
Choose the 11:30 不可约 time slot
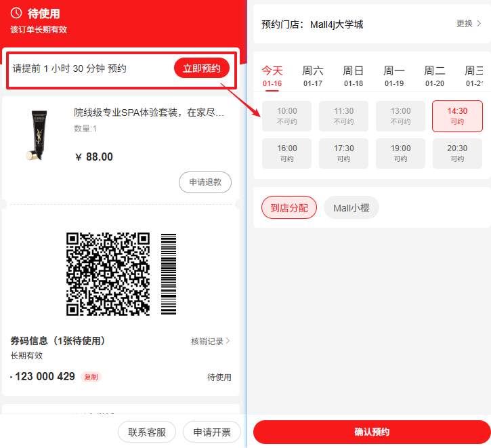(343, 116)
